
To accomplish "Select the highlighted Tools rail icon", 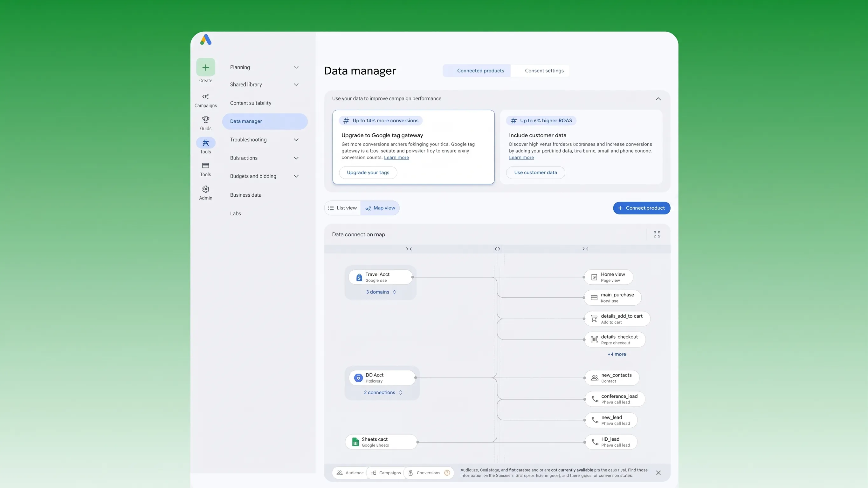I will tap(205, 143).
